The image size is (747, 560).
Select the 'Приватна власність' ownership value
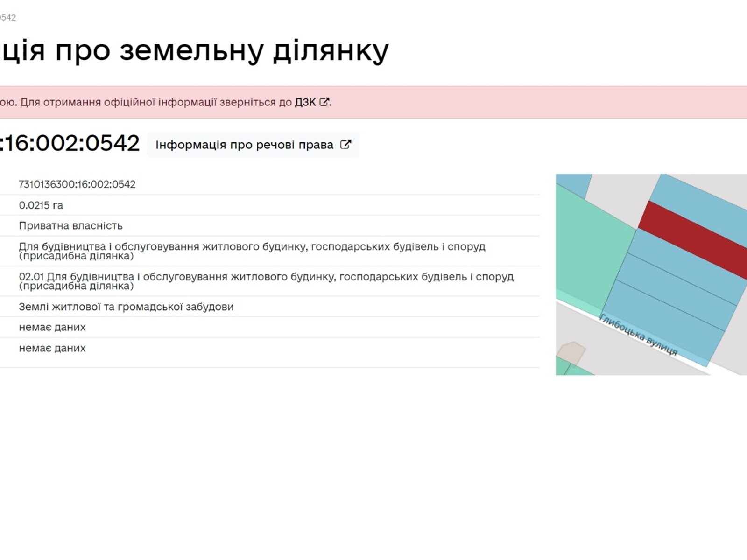point(70,226)
